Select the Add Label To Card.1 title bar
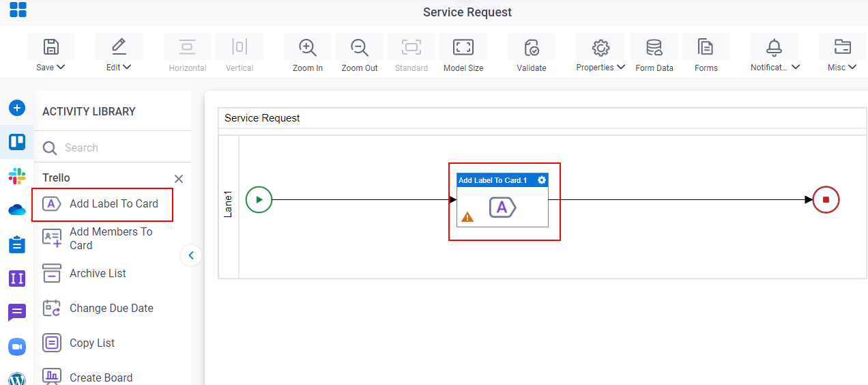Viewport: 868px width, 385px height. [x=502, y=180]
